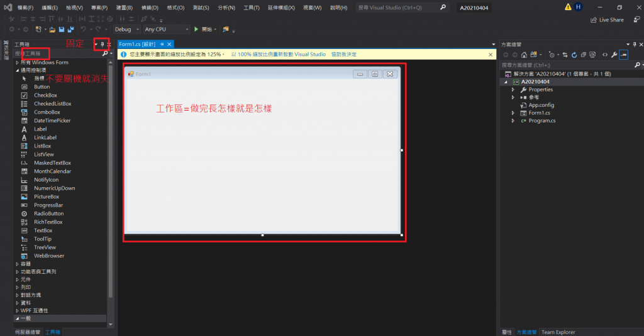644x336 pixels.
Task: Open the 資料來源 side tab
Action: [x=6, y=50]
